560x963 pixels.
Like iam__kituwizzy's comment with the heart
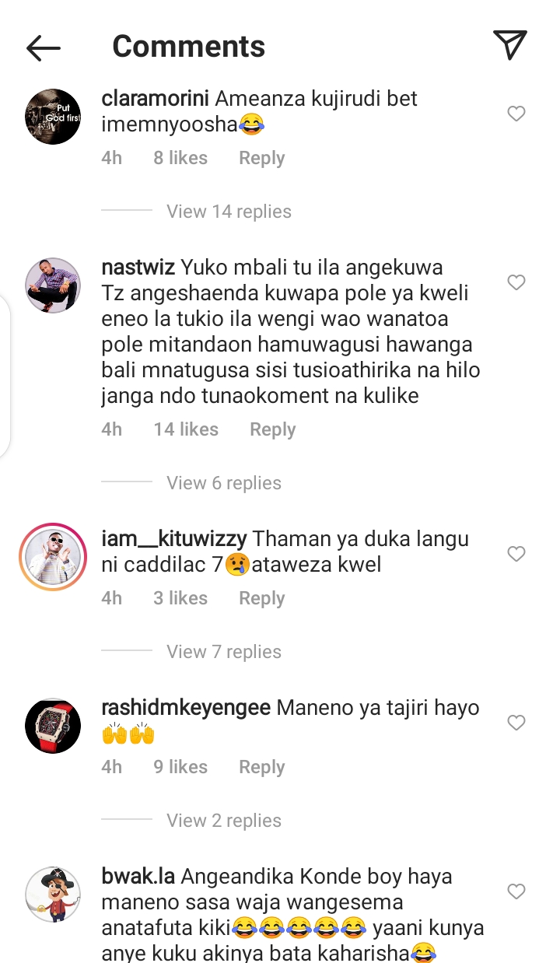tap(516, 555)
